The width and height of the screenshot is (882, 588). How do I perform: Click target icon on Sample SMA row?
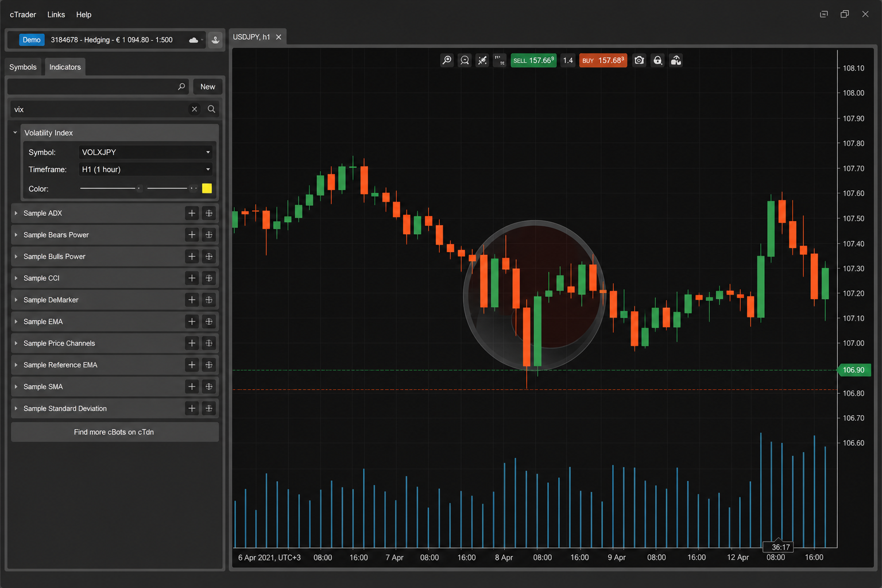click(x=209, y=386)
